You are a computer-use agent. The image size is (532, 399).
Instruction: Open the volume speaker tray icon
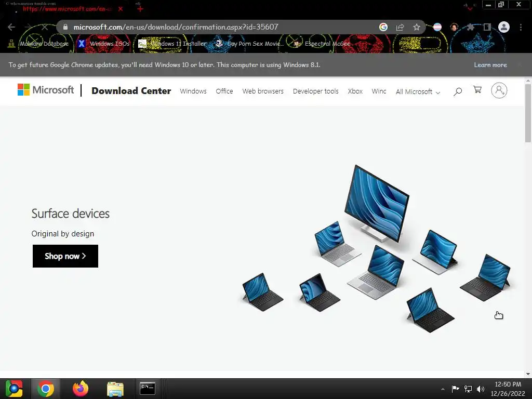(481, 389)
